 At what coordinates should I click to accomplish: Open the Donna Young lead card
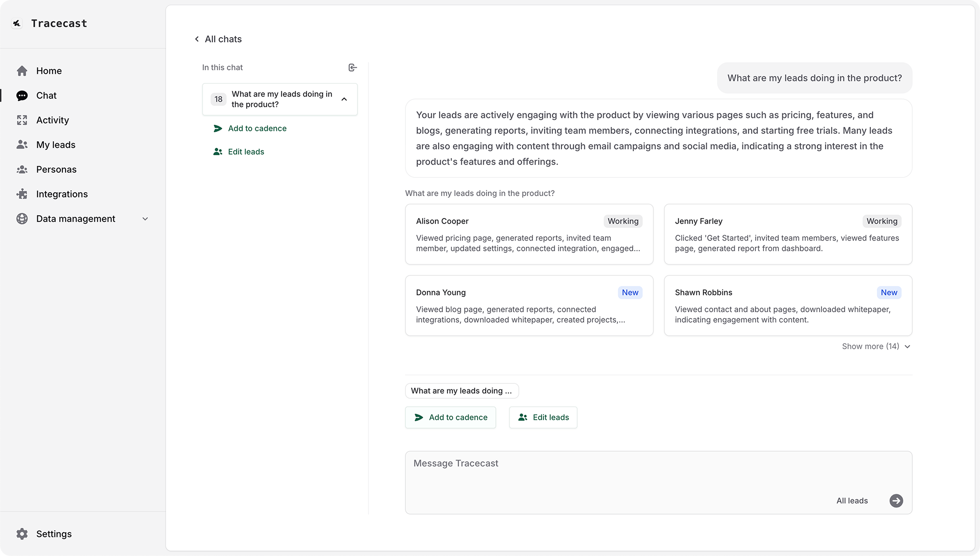[x=529, y=305]
